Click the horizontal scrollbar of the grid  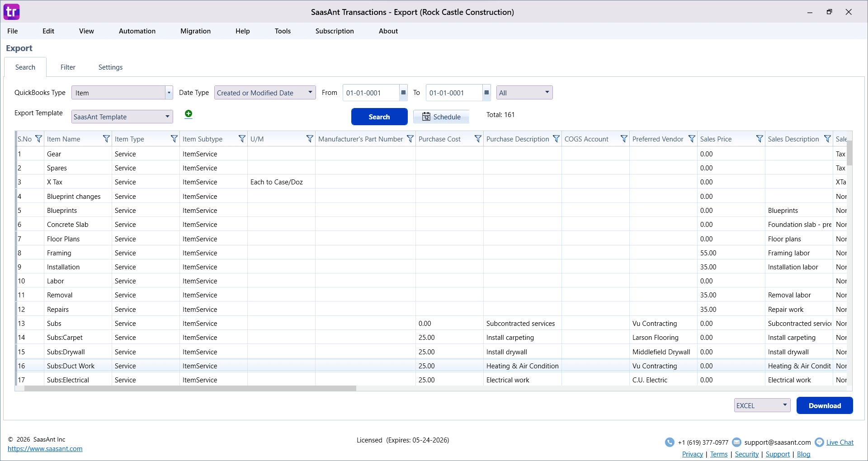pyautogui.click(x=190, y=388)
